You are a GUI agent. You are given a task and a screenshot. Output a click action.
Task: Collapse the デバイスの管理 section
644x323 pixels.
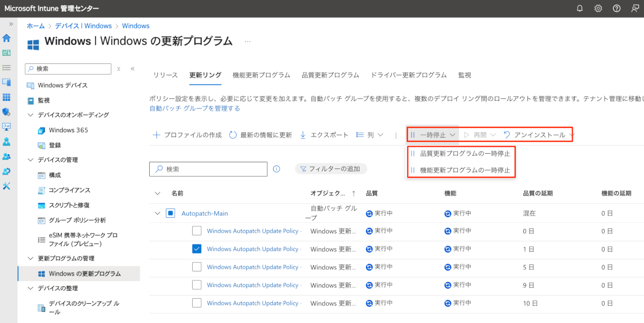(30, 160)
